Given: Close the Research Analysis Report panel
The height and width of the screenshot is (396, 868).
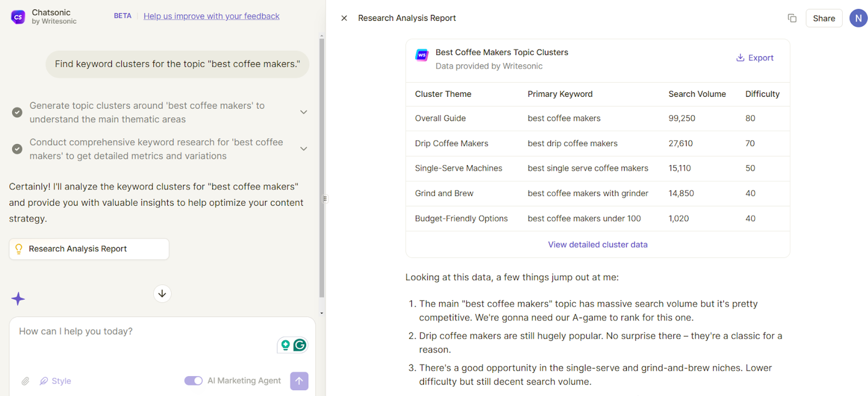Looking at the screenshot, I should click(x=344, y=18).
